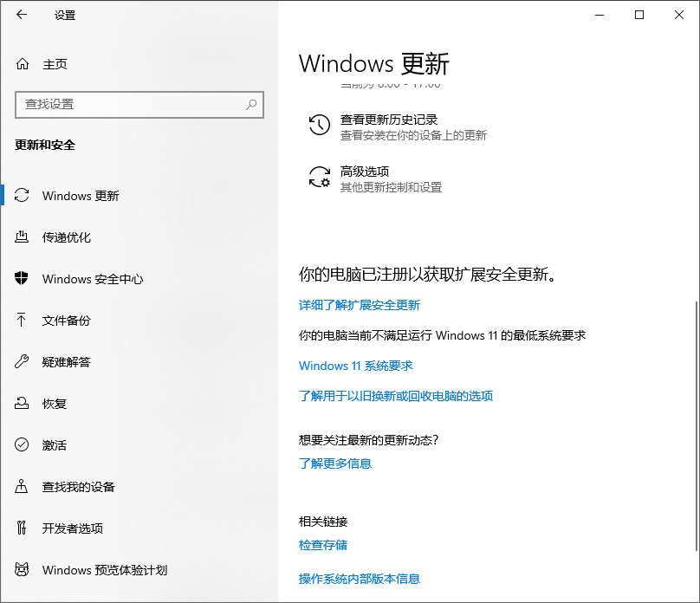Click the 高级选项 gear-sync icon

320,178
